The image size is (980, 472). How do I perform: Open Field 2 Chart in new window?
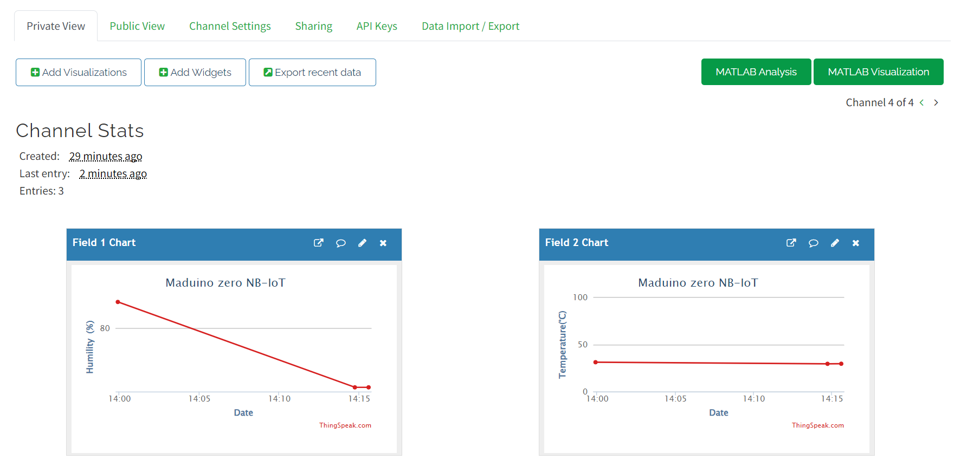click(791, 243)
